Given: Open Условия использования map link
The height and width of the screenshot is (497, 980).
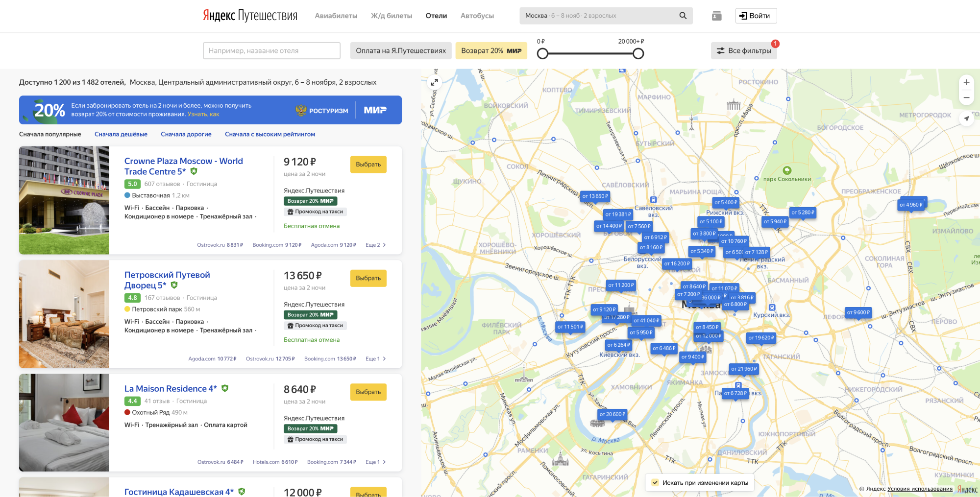Looking at the screenshot, I should pos(920,489).
